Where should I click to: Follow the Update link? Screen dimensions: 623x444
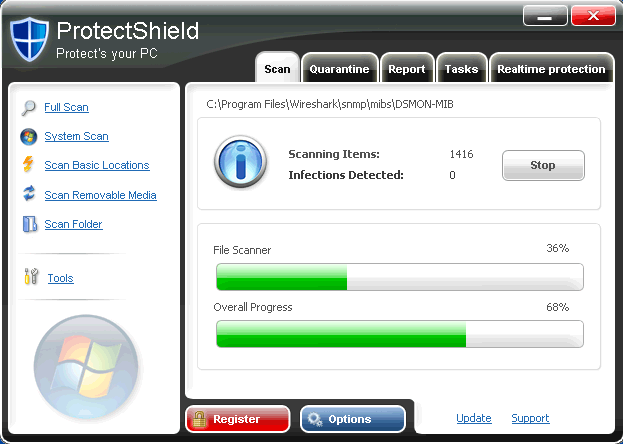474,419
